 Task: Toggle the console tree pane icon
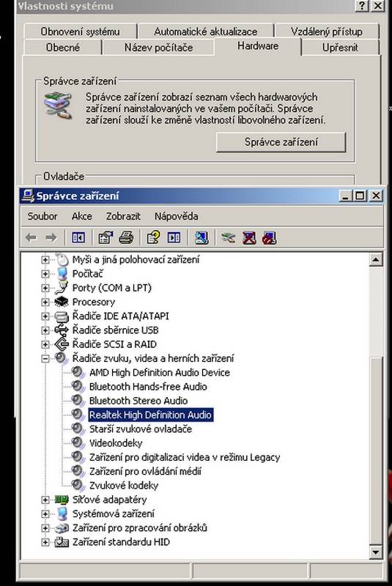pos(78,237)
